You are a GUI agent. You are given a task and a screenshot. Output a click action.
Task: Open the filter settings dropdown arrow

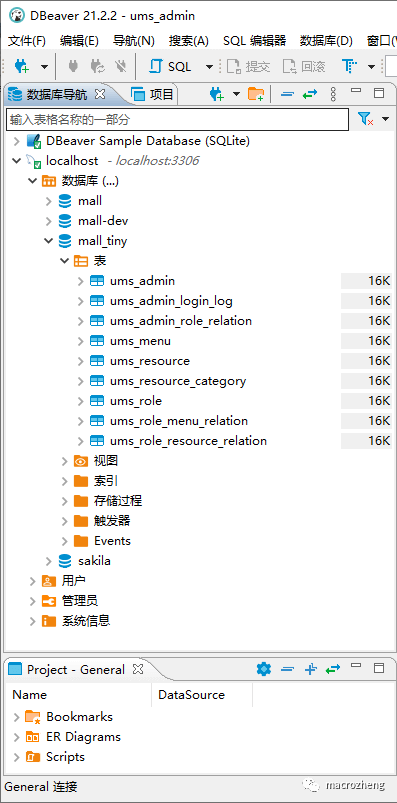point(385,120)
